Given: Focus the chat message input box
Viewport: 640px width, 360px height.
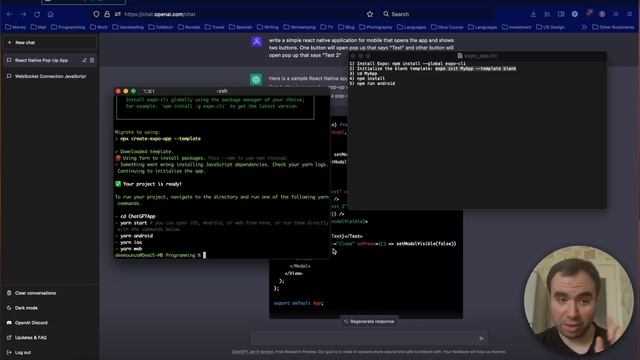Looking at the screenshot, I should click(x=363, y=338).
